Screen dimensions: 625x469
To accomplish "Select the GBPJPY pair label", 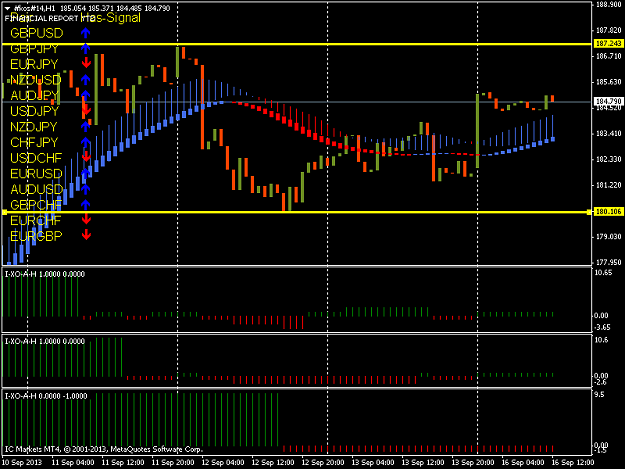I will click(x=34, y=49).
